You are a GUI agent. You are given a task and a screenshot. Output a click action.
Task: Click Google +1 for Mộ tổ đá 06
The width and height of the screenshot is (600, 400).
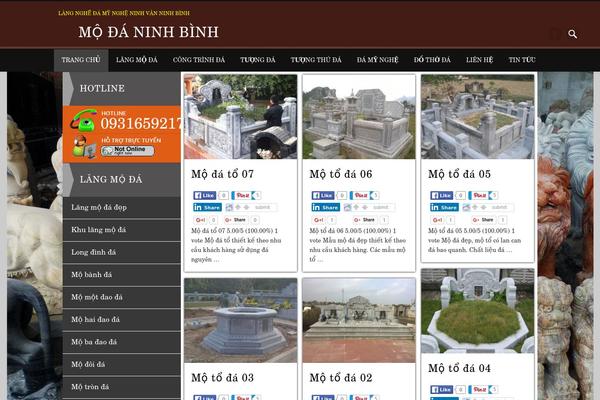tap(319, 220)
